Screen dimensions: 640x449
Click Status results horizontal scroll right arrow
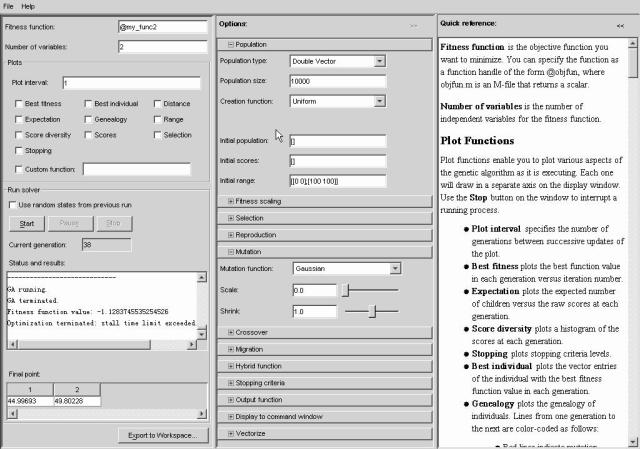tap(191, 345)
